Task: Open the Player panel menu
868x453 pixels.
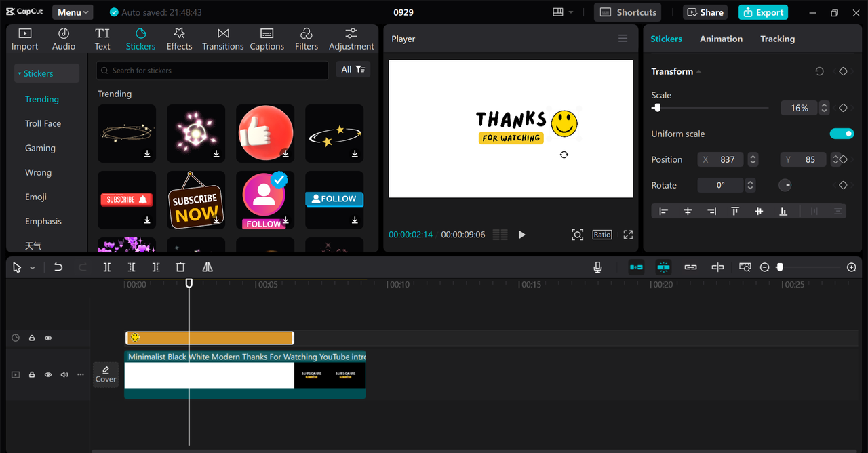Action: click(623, 39)
